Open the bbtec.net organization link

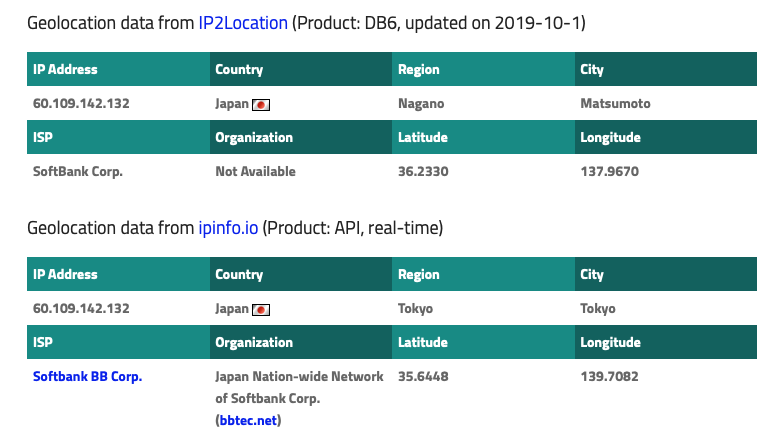click(x=248, y=420)
